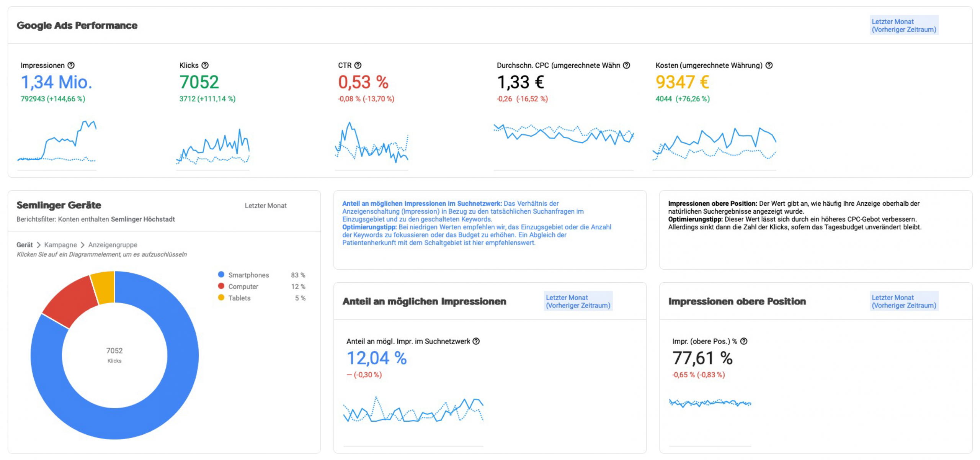Toggle Tablets legend entry
The image size is (980, 460).
pyautogui.click(x=239, y=298)
